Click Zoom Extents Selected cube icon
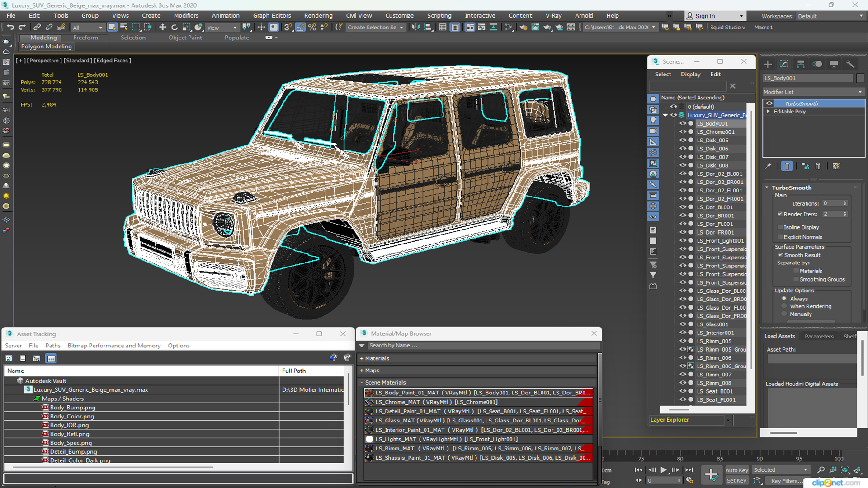The width and height of the screenshot is (868, 488). pyautogui.click(x=844, y=470)
